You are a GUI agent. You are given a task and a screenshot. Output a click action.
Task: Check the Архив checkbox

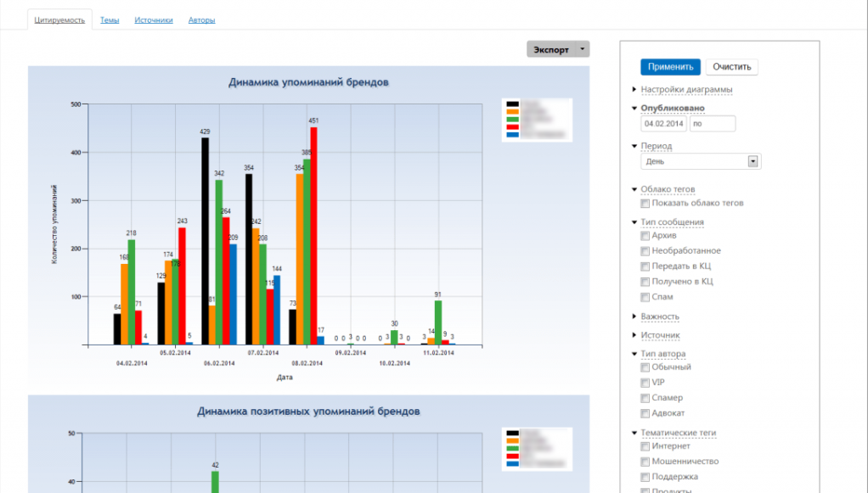(645, 236)
